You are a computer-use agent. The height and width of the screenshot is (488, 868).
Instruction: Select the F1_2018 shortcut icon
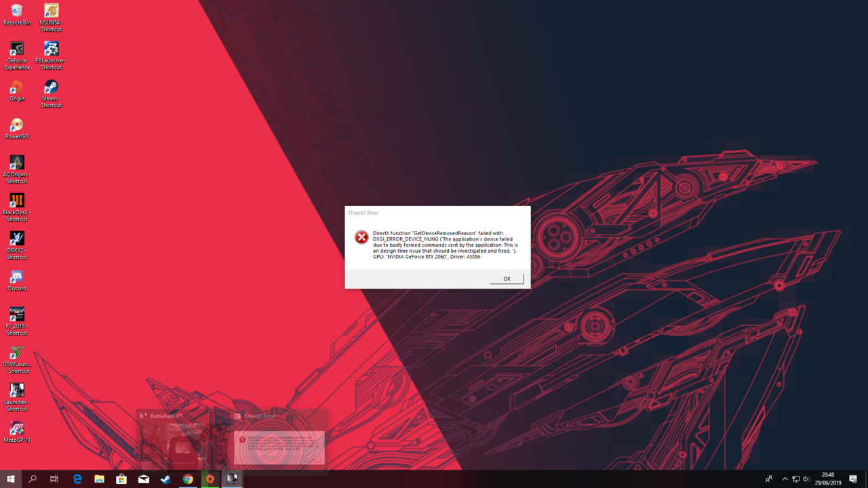17,321
